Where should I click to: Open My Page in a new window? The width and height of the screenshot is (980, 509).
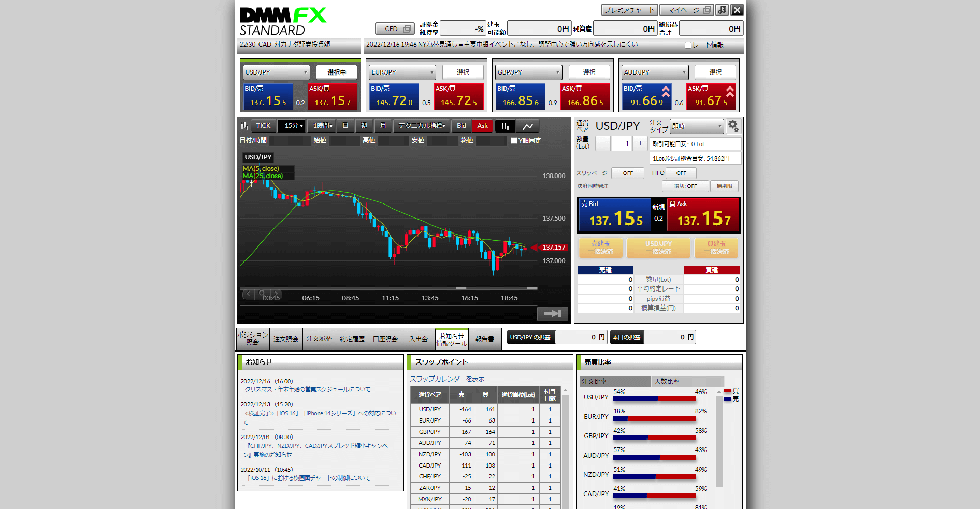(687, 10)
